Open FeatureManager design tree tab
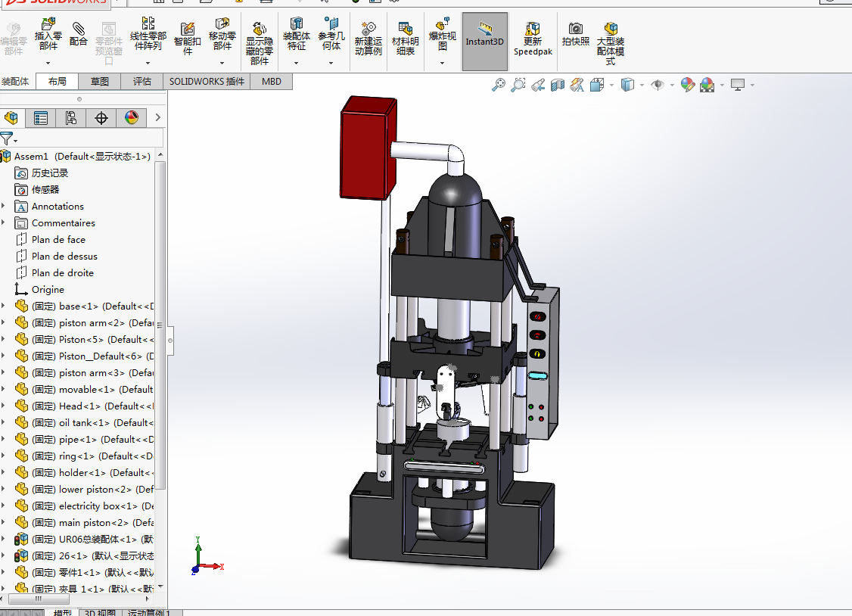The width and height of the screenshot is (852, 616). 11,118
